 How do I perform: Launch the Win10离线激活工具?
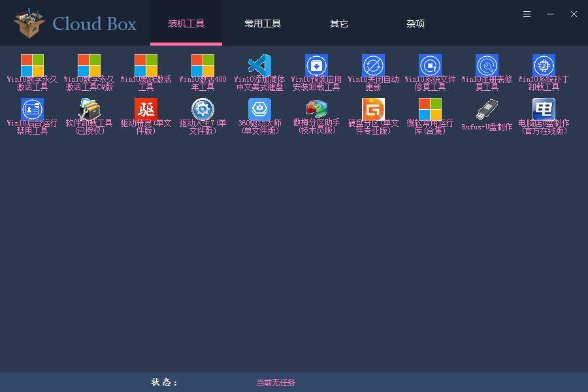(x=146, y=69)
